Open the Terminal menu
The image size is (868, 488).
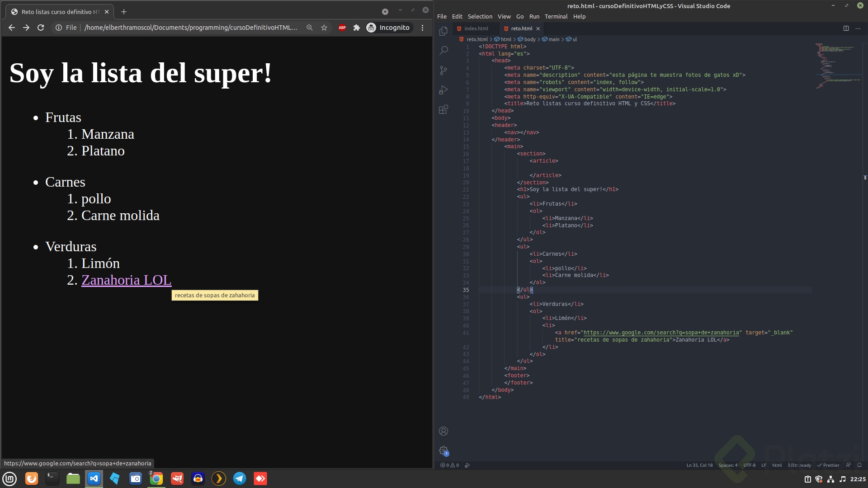pyautogui.click(x=556, y=16)
